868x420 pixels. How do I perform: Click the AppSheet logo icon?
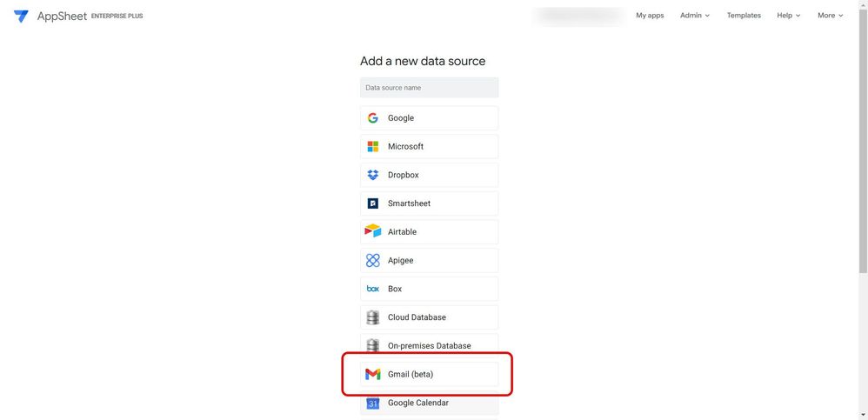click(x=21, y=16)
